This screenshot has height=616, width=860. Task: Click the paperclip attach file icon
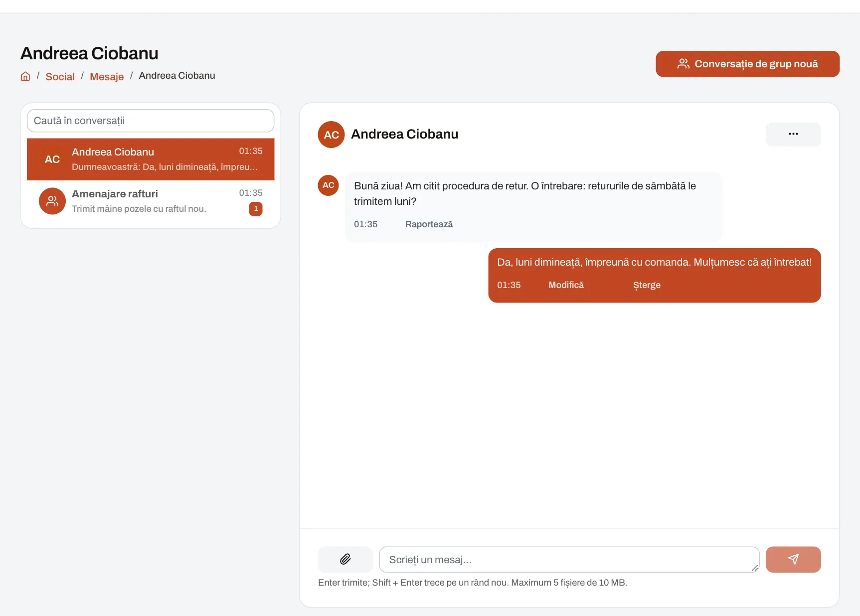345,559
